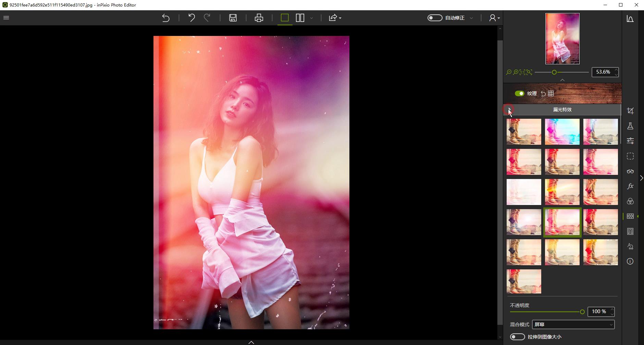644x345 pixels.
Task: Click the 100 % opacity value field
Action: [x=599, y=311]
